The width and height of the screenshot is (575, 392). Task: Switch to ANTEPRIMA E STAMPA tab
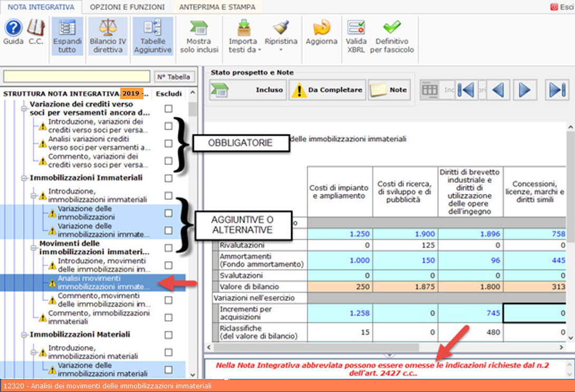pos(217,7)
